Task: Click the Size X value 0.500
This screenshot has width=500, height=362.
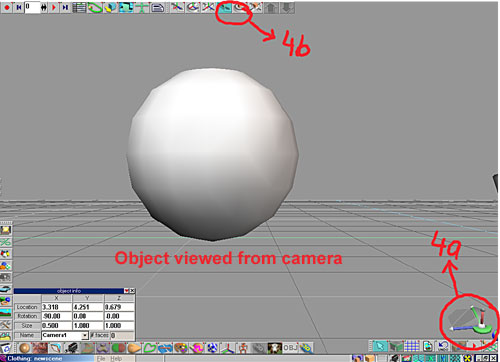Action: [x=56, y=325]
